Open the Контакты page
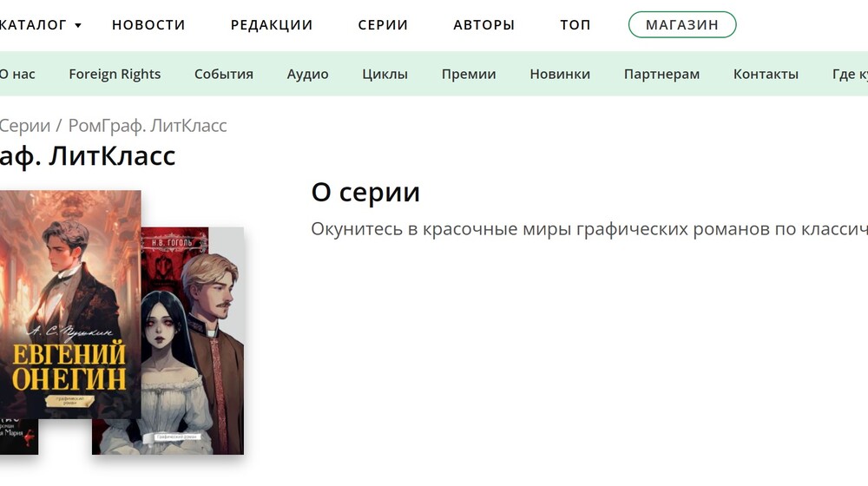868x486 pixels. (x=766, y=74)
